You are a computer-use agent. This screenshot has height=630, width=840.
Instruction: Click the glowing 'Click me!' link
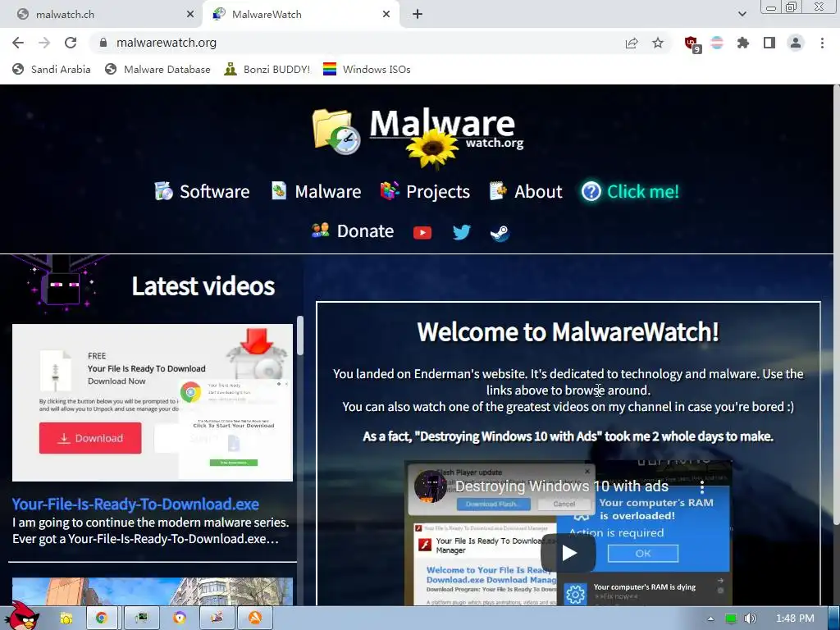tap(631, 191)
